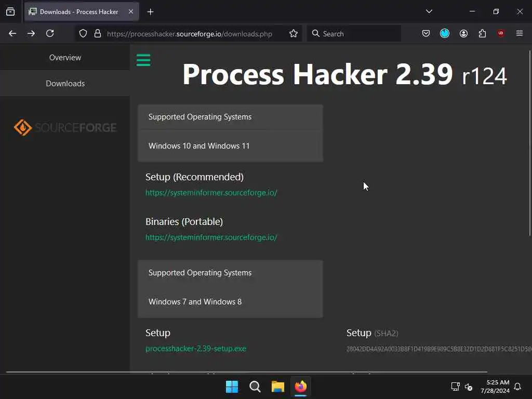Open Firefox account menu
Viewport: 532px width, 399px height.
463,33
